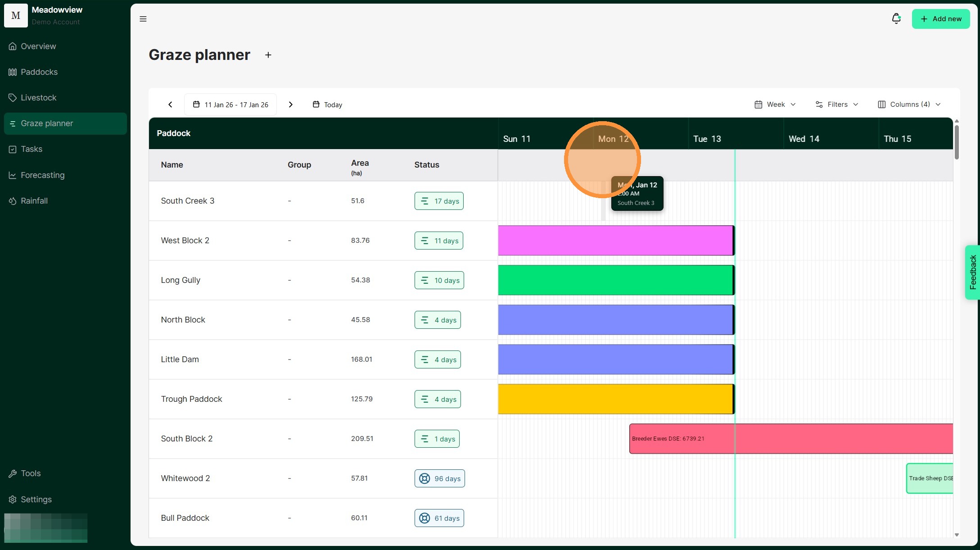This screenshot has width=980, height=550.
Task: Go to next week arrow
Action: tap(290, 105)
